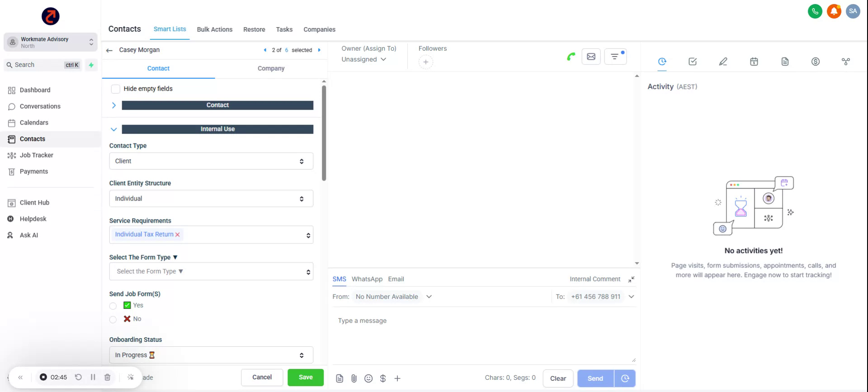The height and width of the screenshot is (392, 868).
Task: Switch to the Smart Lists tab
Action: pyautogui.click(x=170, y=29)
